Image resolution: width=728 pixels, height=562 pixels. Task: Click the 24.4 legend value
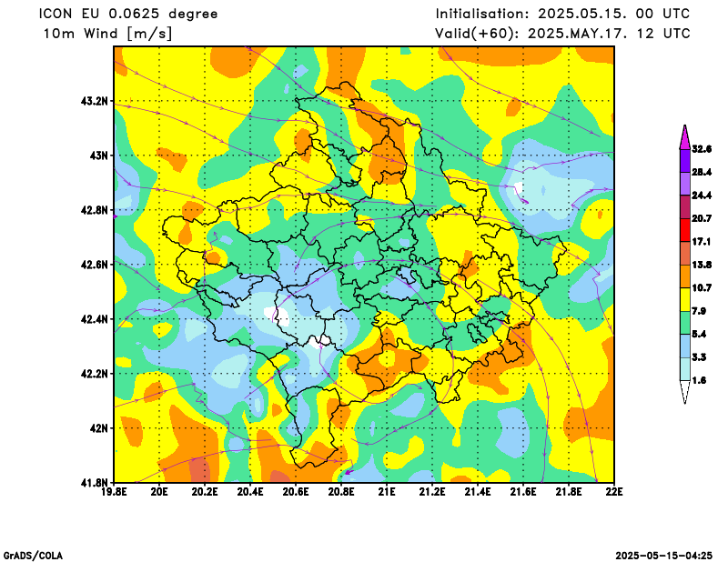coord(702,196)
